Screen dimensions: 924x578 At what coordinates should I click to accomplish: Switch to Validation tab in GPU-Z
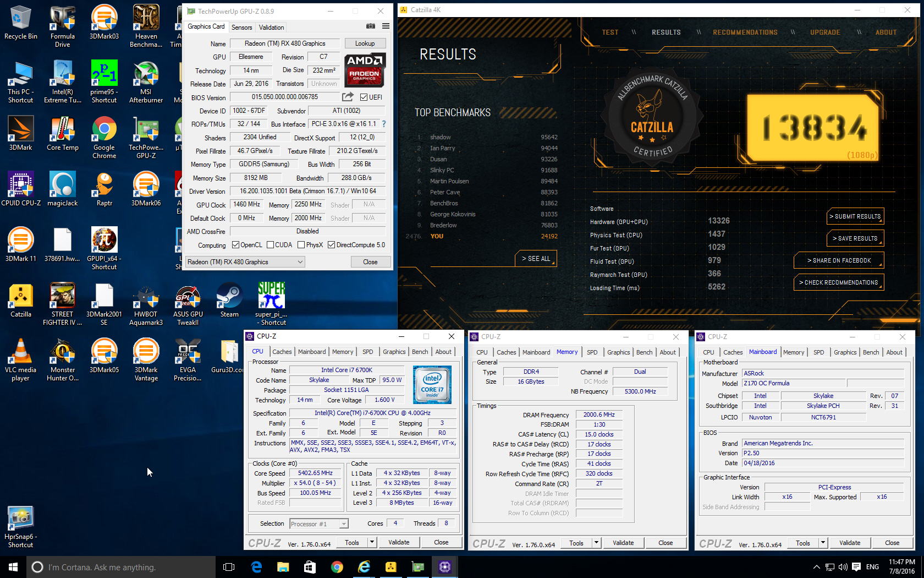click(272, 27)
